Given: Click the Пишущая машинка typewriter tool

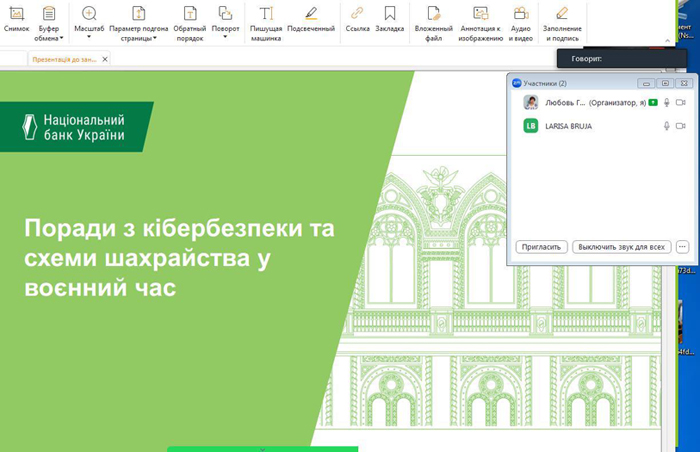Looking at the screenshot, I should click(x=266, y=19).
